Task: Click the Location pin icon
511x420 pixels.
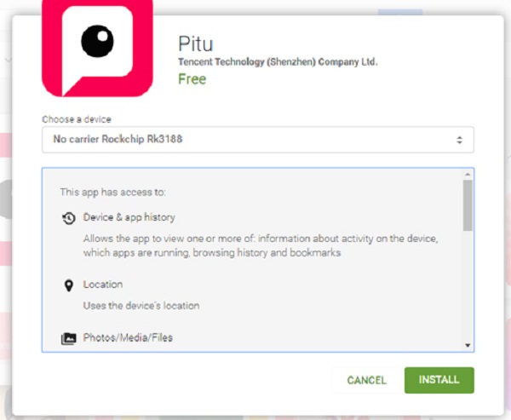Action: tap(68, 285)
